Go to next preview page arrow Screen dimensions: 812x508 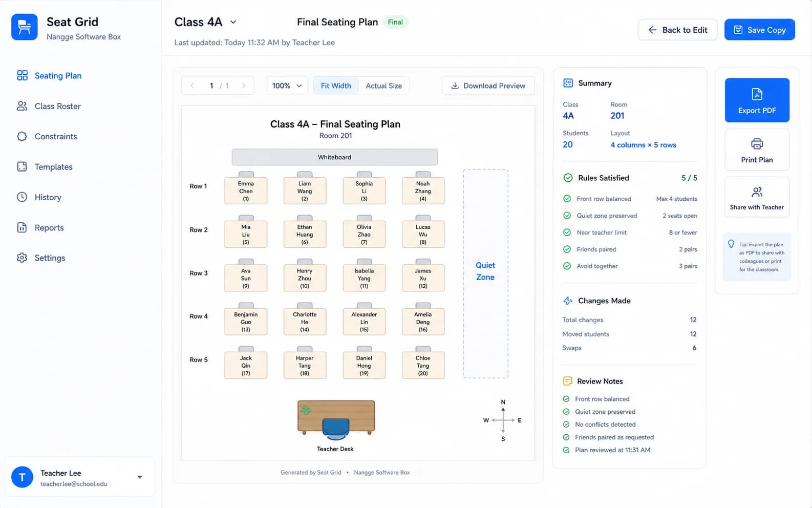244,86
